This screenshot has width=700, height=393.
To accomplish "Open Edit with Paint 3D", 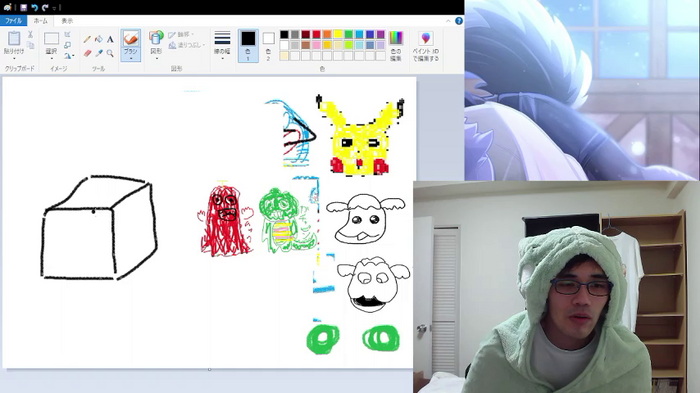I will click(x=425, y=46).
